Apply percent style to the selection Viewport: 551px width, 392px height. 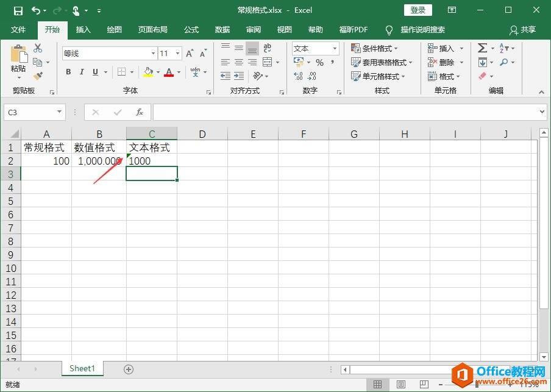[x=319, y=63]
